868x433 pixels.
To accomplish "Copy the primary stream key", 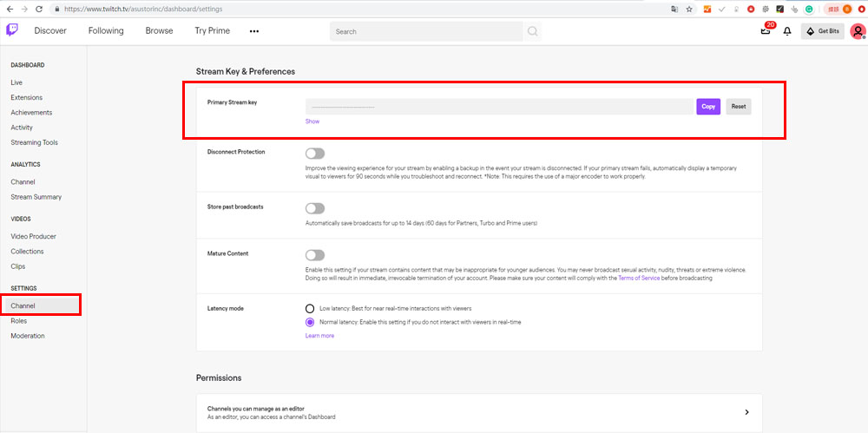I will point(708,107).
